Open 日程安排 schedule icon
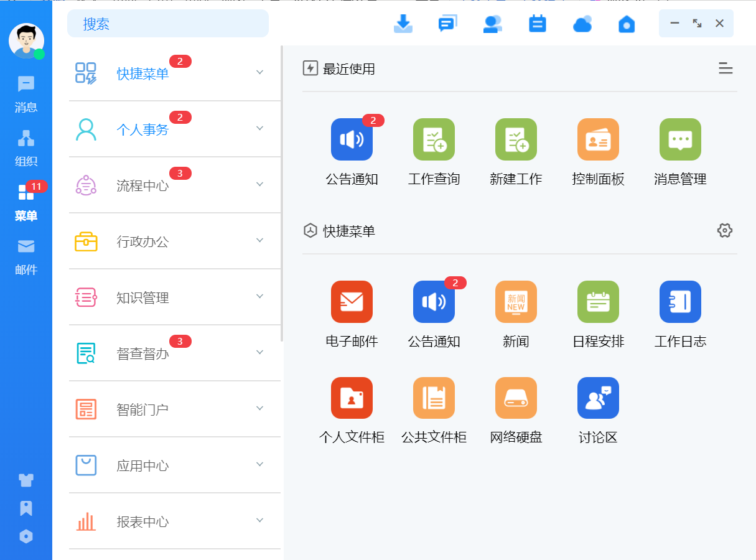 pyautogui.click(x=598, y=302)
